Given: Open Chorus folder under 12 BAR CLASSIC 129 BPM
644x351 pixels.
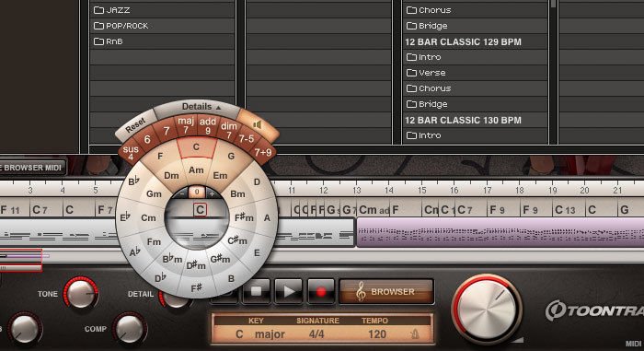Looking at the screenshot, I should click(x=475, y=88).
